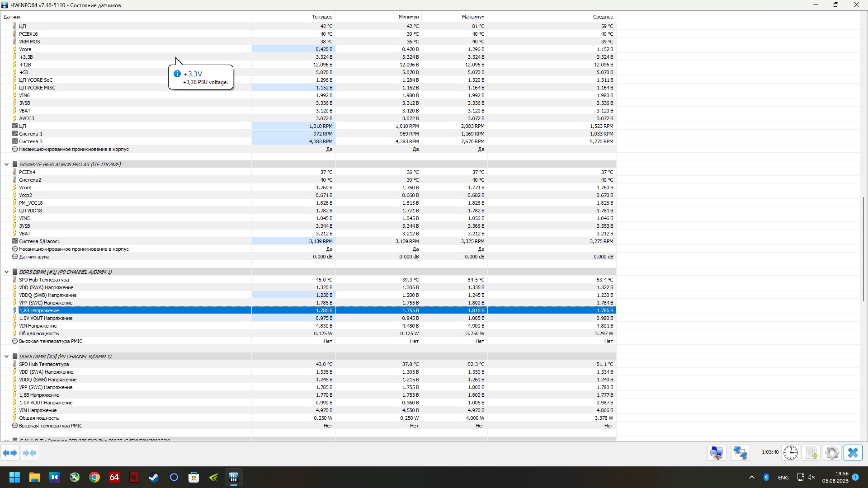This screenshot has height=488, width=868.
Task: Select the Система 3 fan row
Action: pyautogui.click(x=31, y=141)
